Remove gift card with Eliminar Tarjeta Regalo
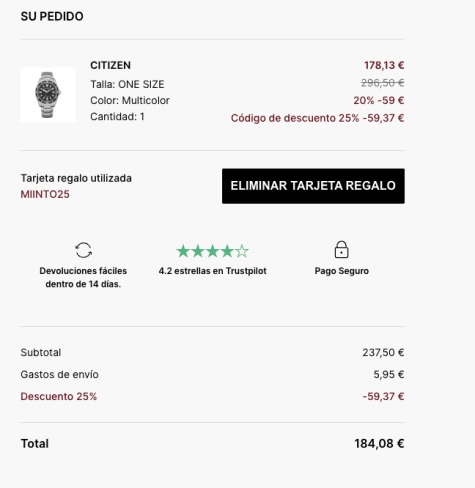475x488 pixels. coord(313,186)
